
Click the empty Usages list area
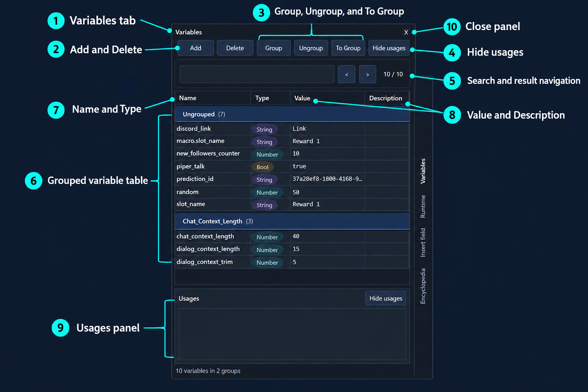tap(292, 334)
